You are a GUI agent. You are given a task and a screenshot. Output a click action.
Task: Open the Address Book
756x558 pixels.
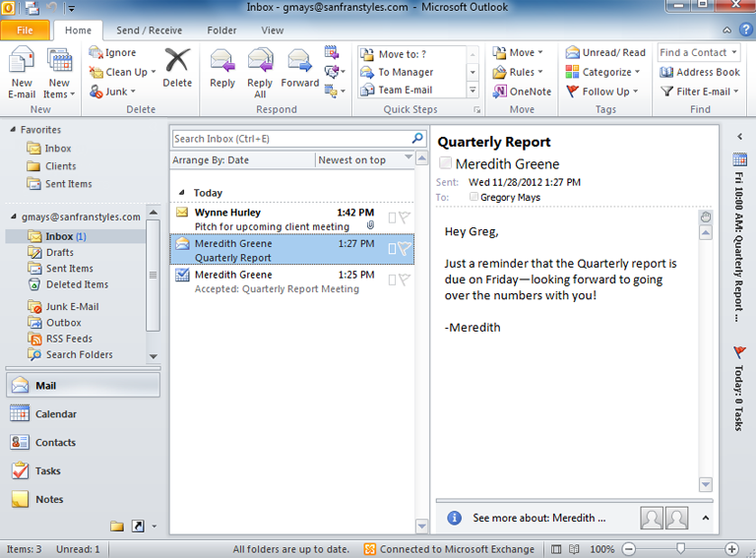pyautogui.click(x=700, y=72)
